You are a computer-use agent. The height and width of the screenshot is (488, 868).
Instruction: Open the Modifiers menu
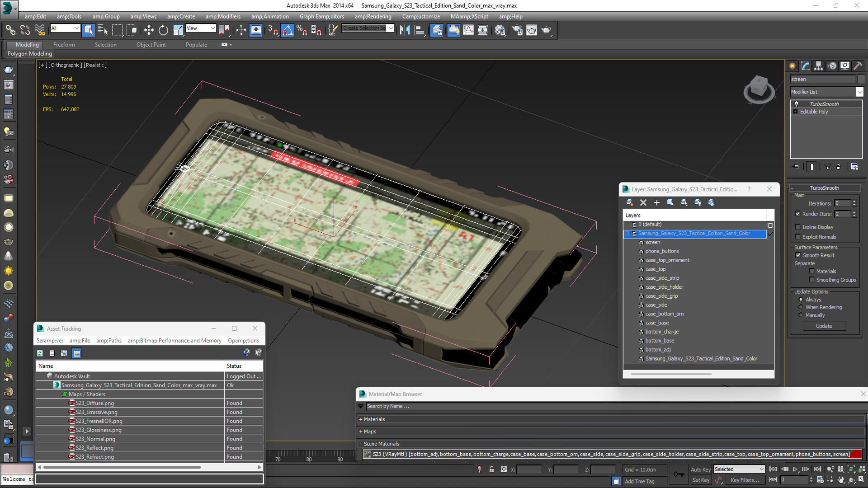tap(223, 16)
